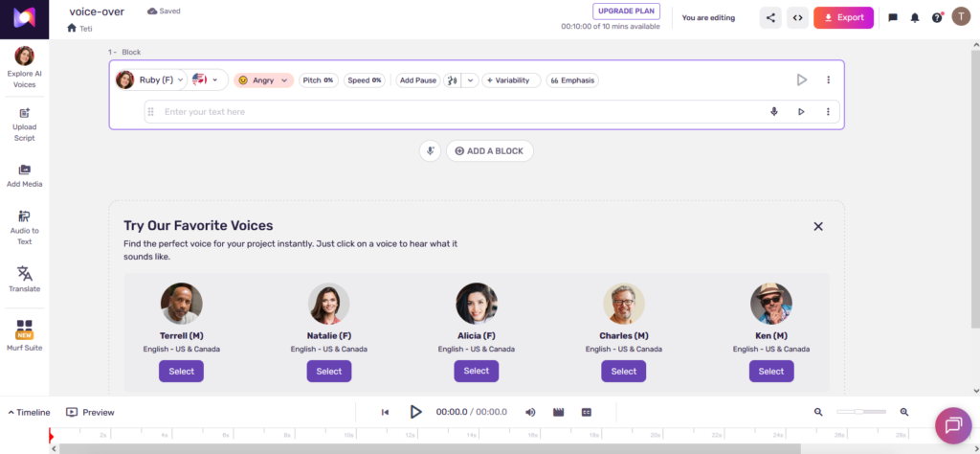Click the Teti workspace name link
This screenshot has height=454, width=980.
pos(85,29)
